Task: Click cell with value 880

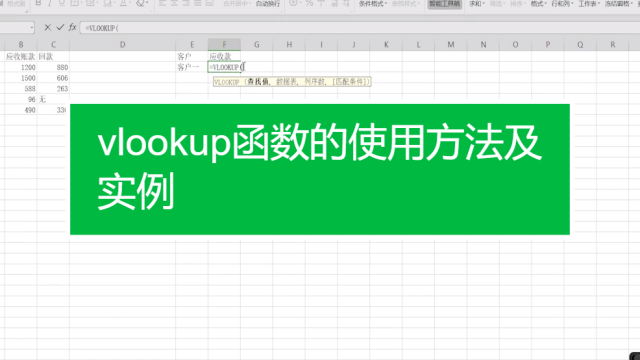Action: click(53, 67)
